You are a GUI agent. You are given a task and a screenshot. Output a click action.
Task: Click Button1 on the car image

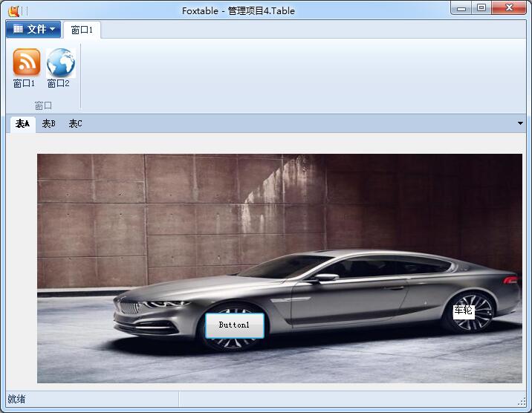[x=235, y=325]
